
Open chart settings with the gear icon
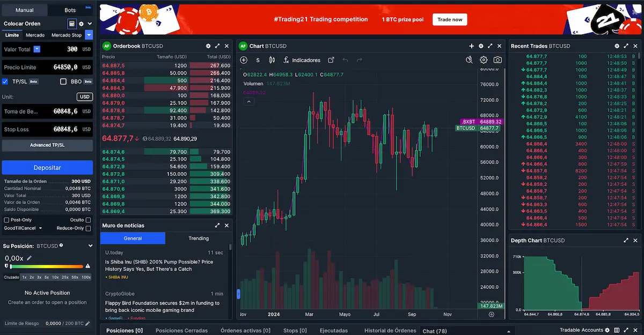tap(483, 60)
